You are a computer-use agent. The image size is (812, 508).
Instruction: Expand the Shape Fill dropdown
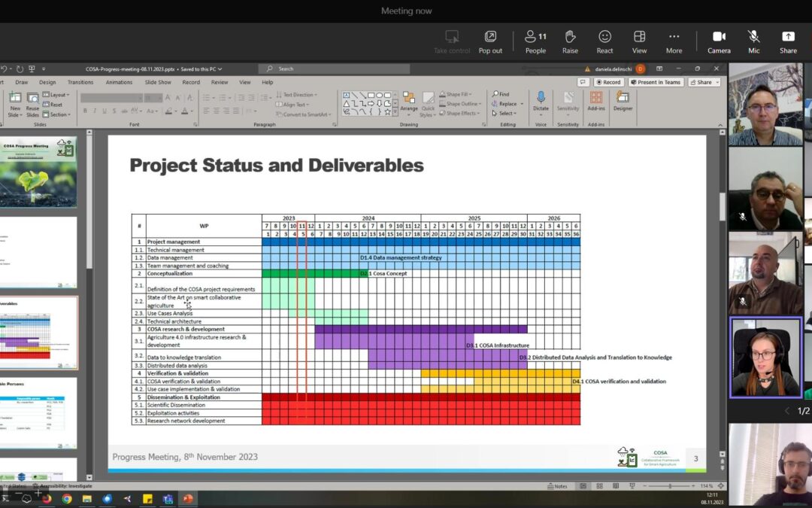click(459, 95)
